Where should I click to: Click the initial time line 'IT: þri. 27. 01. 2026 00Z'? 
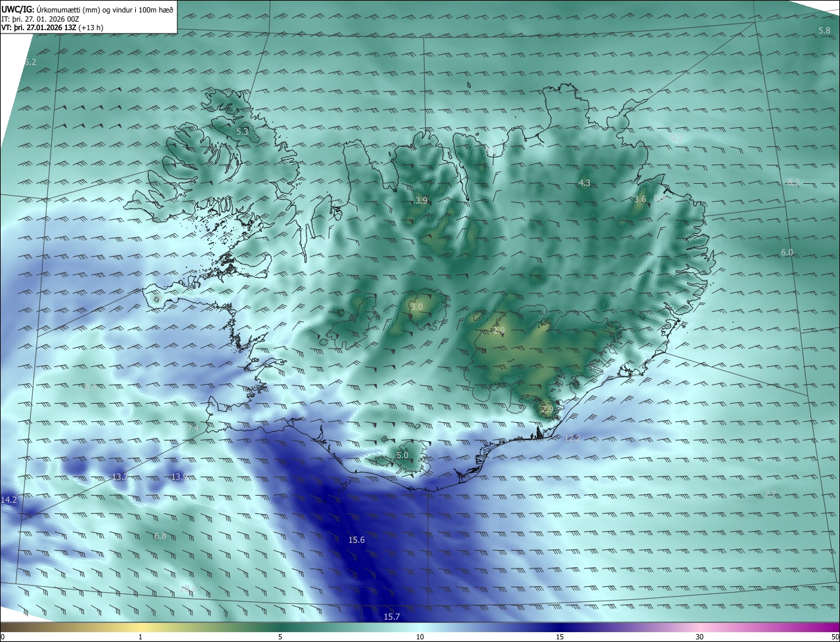pos(40,19)
